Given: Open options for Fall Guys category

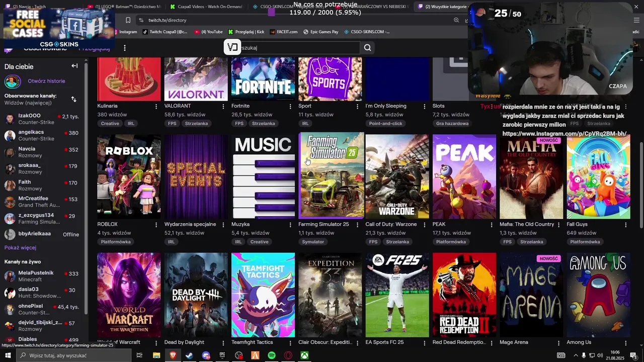Looking at the screenshot, I should (x=626, y=225).
